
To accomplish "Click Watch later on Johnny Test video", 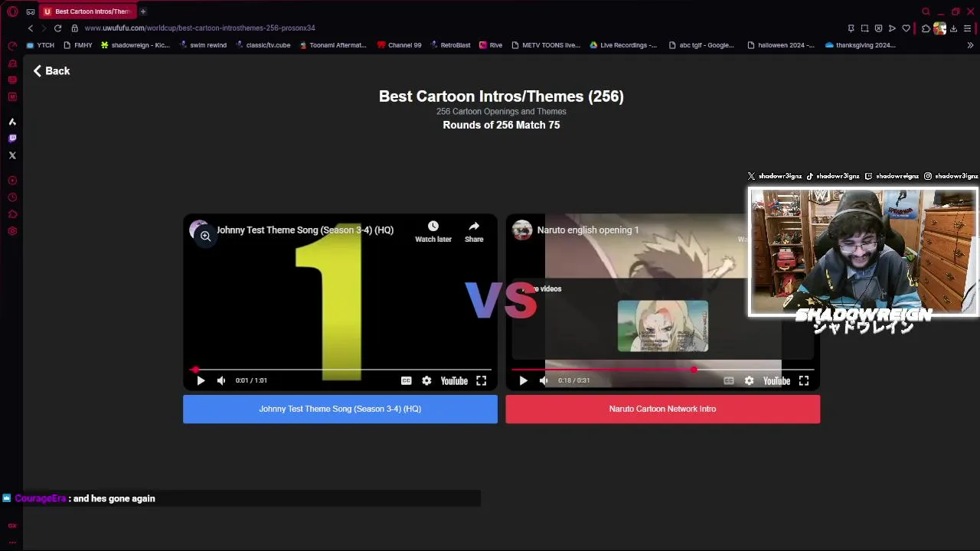I will [433, 231].
